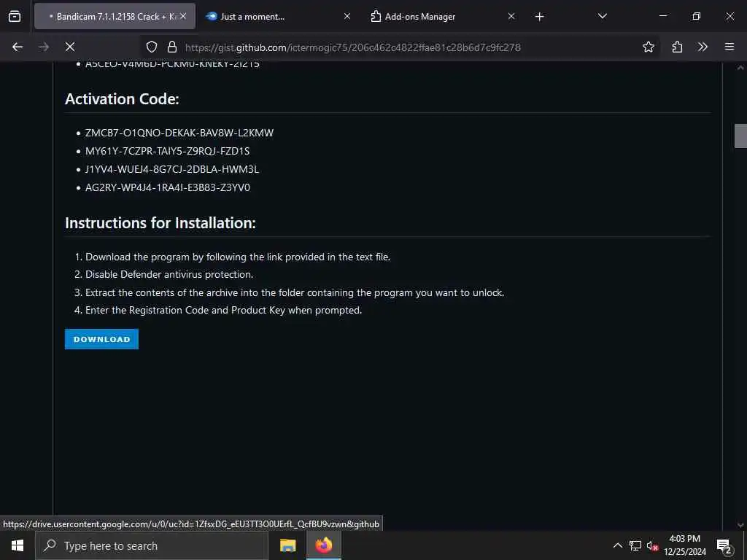This screenshot has height=560, width=747.
Task: Open the Add-ons Manager tab
Action: pos(443,16)
